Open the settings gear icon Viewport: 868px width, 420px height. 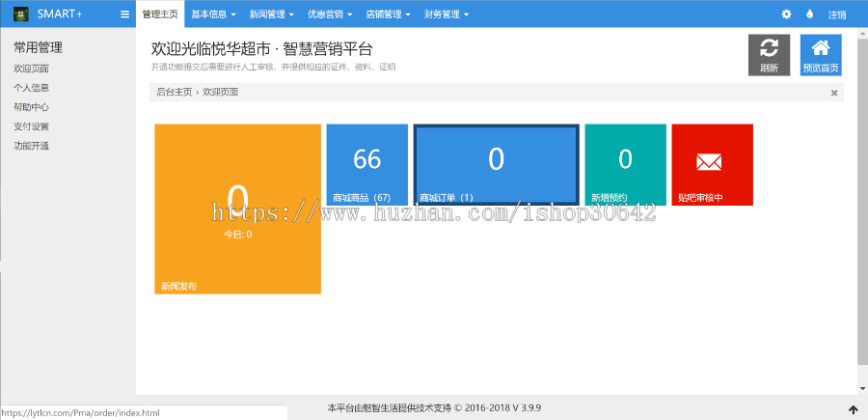[786, 14]
